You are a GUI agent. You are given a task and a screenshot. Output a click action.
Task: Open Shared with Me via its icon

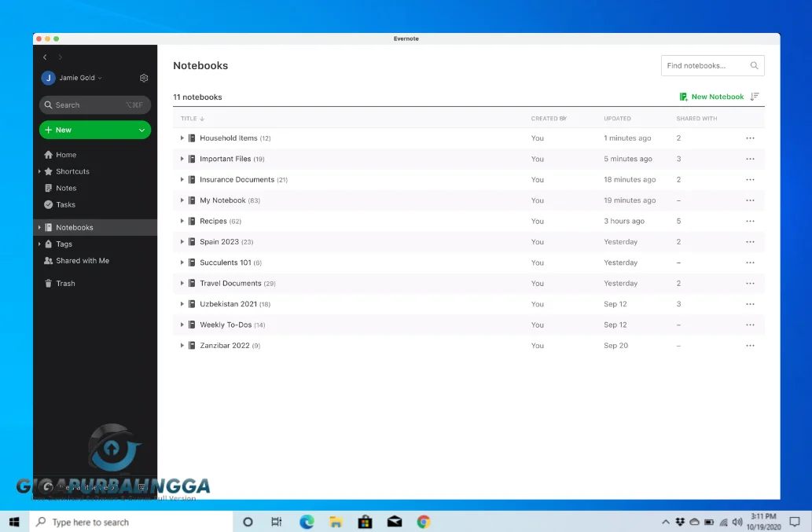coord(48,260)
